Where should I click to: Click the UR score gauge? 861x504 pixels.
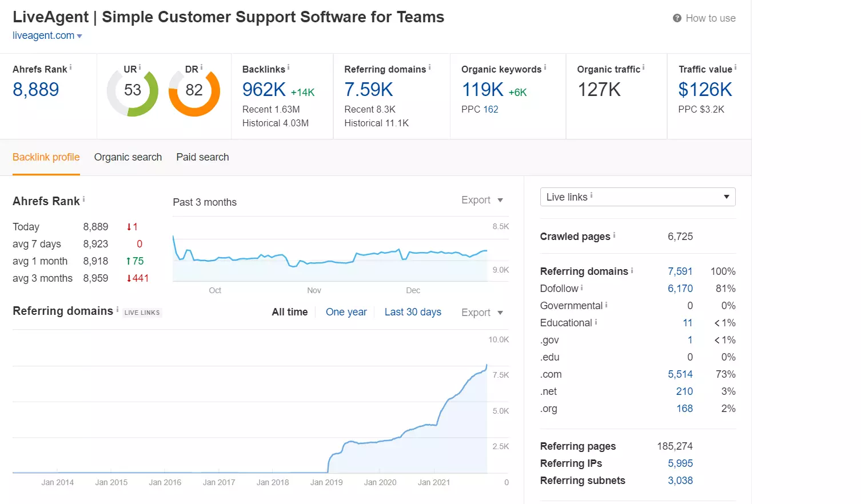point(132,90)
